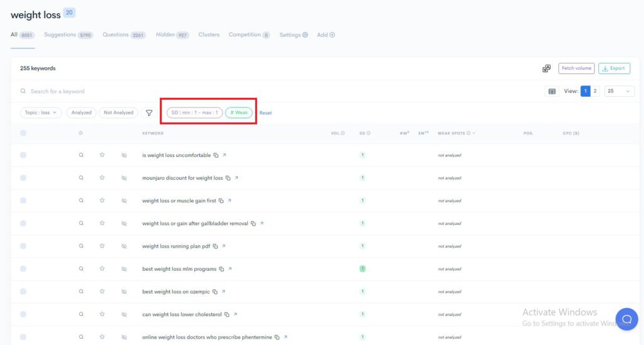Image resolution: width=644 pixels, height=345 pixels.
Task: Click search icon for 'best weight loss mlm programs'
Action: click(81, 269)
